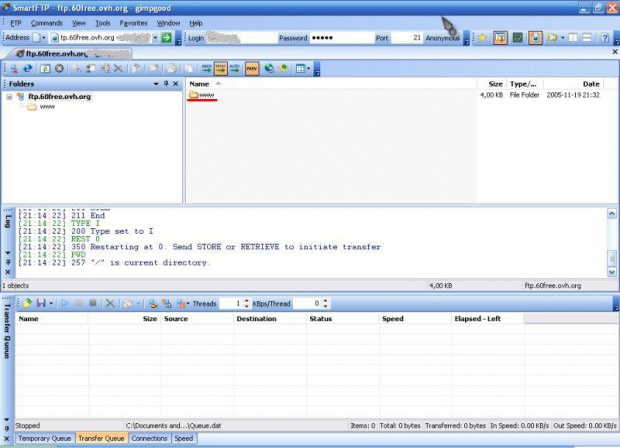This screenshot has height=448, width=620.
Task: Toggle the highlighted blue-orange icon in the top toolbar
Action: pyautogui.click(x=535, y=38)
